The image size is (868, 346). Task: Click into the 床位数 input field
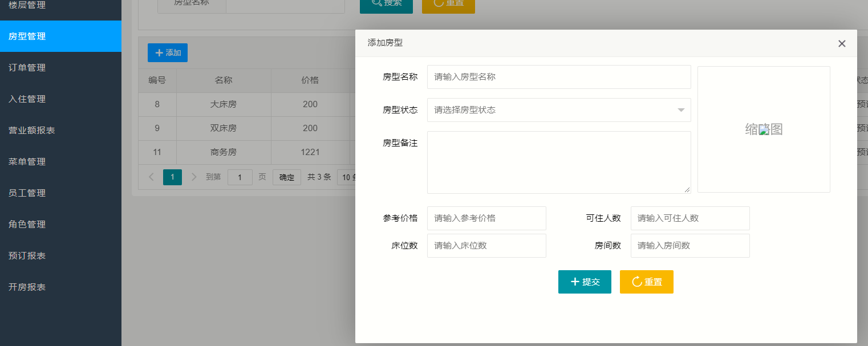click(x=486, y=246)
